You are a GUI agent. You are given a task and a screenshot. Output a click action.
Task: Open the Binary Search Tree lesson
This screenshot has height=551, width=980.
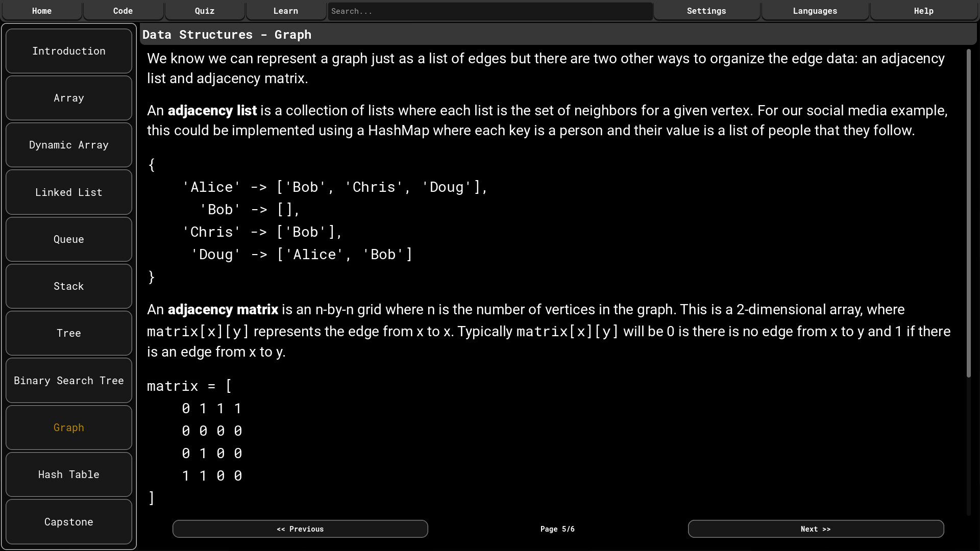[x=69, y=380]
